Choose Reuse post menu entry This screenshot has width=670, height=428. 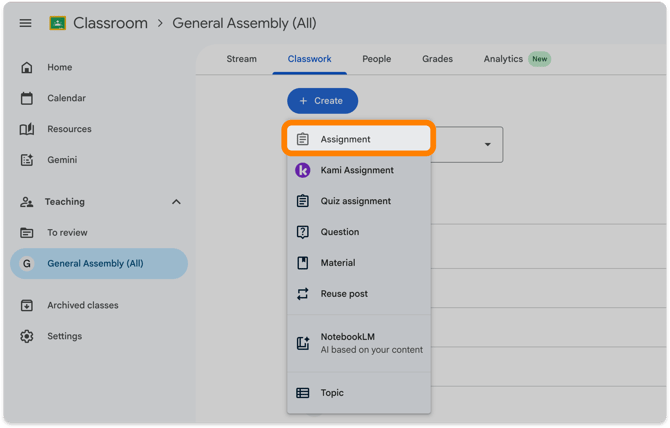tap(359, 294)
